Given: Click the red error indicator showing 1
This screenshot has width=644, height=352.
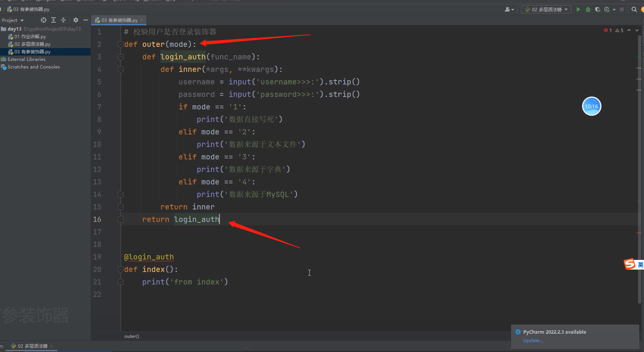Looking at the screenshot, I should (608, 30).
